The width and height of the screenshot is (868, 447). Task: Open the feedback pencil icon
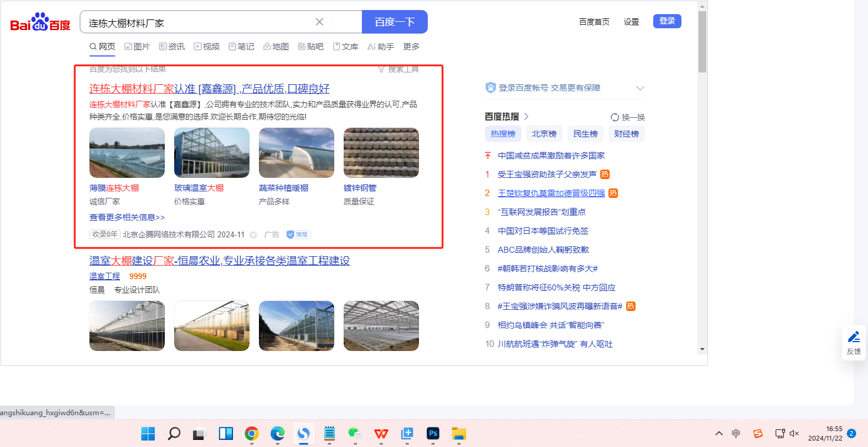[x=853, y=337]
